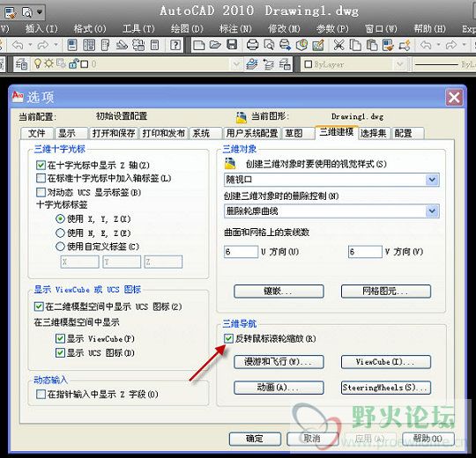This screenshot has width=476, height=458.
Task: Open the 绘图(D) menu
Action: click(187, 29)
